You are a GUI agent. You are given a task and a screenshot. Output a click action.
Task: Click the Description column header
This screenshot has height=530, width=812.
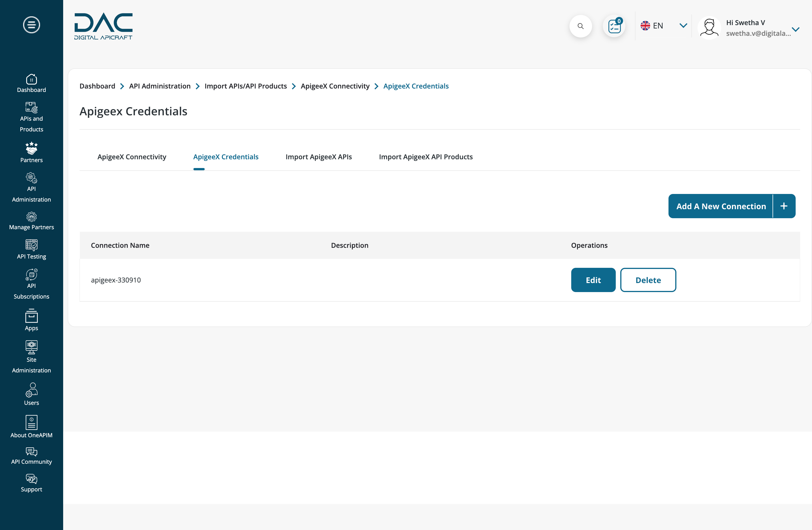(x=350, y=245)
